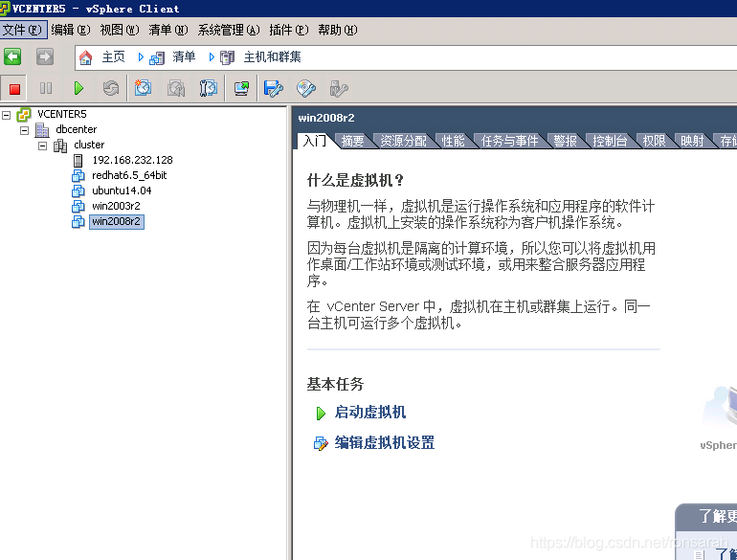737x560 pixels.
Task: Click the host icon for 192.168.232.128
Action: 78,160
